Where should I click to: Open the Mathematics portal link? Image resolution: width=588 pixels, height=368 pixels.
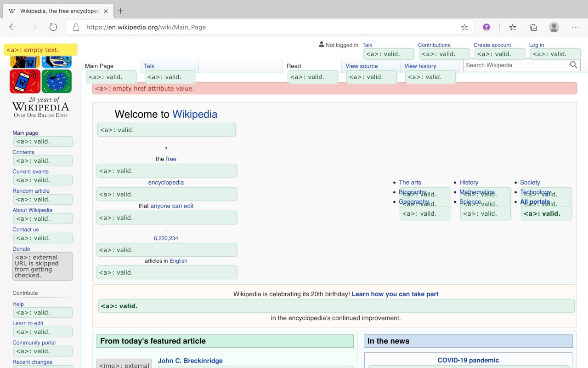click(477, 192)
